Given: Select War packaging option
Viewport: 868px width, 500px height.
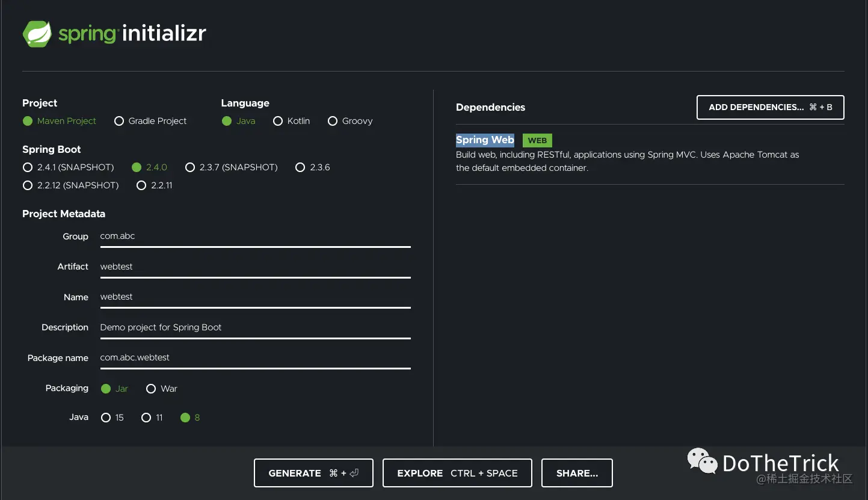Looking at the screenshot, I should [151, 389].
